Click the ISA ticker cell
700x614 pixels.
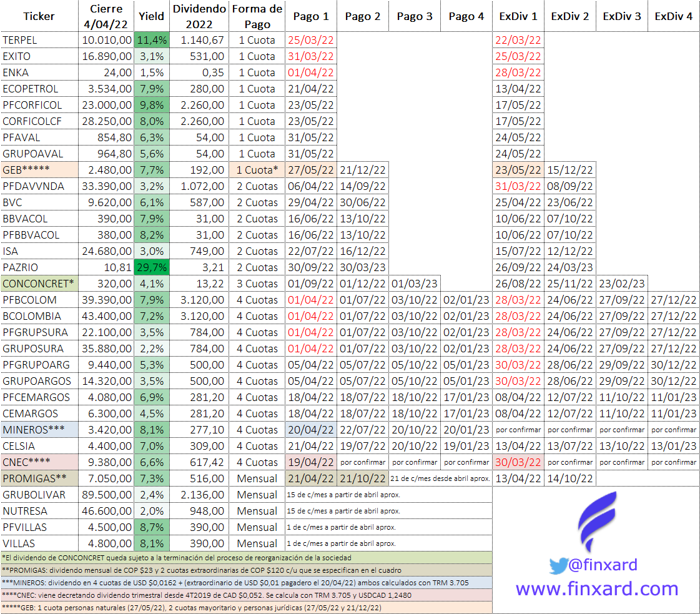tap(39, 251)
